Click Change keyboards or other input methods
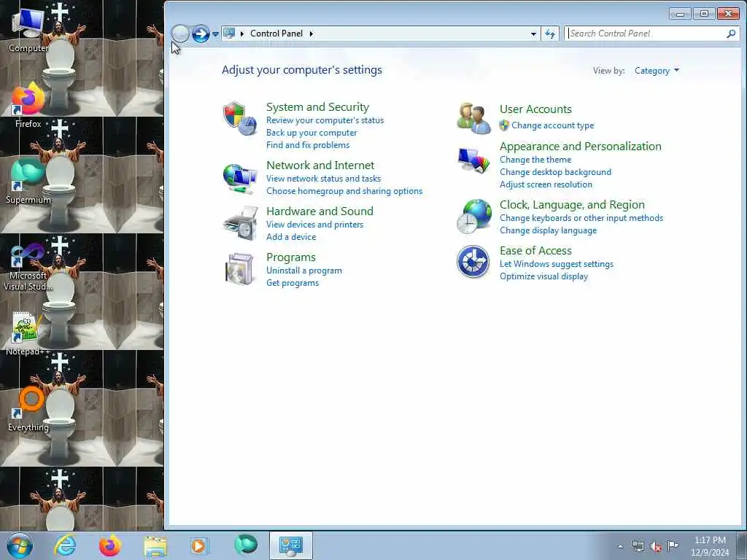The width and height of the screenshot is (747, 560). coord(581,217)
